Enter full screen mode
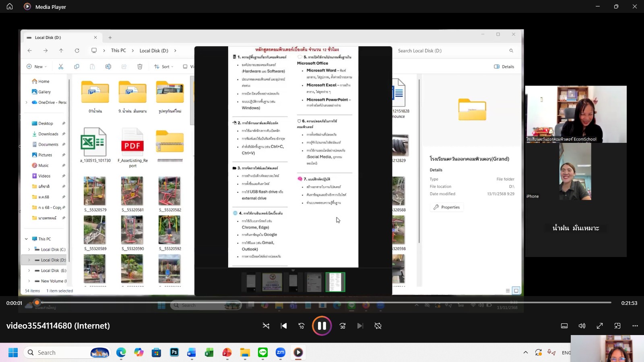 point(600,326)
